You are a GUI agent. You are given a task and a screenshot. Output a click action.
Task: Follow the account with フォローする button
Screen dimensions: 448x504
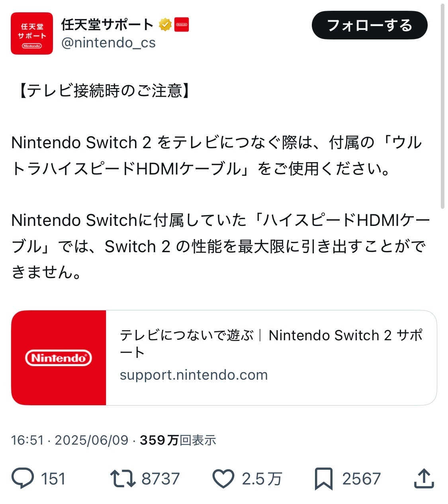coord(370,25)
